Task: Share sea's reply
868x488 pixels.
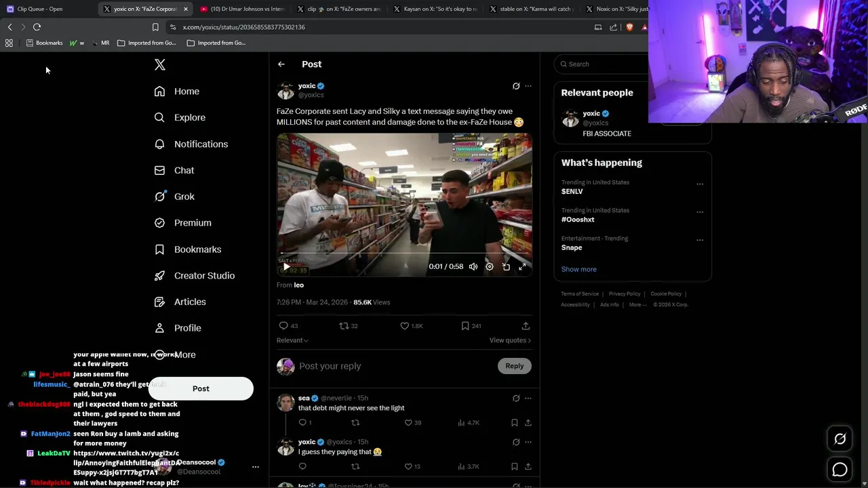Action: point(528,423)
